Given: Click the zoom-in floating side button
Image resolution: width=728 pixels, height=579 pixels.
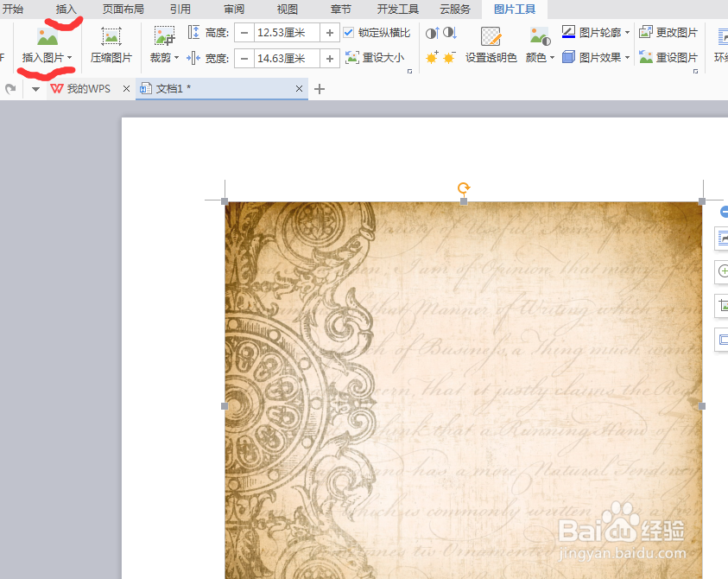Looking at the screenshot, I should pos(722,270).
